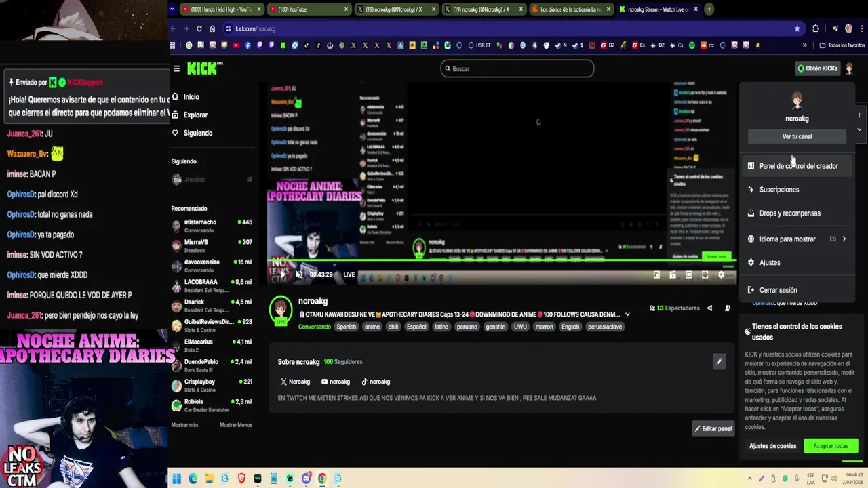
Task: Expand the stream title chevron
Action: click(x=627, y=314)
